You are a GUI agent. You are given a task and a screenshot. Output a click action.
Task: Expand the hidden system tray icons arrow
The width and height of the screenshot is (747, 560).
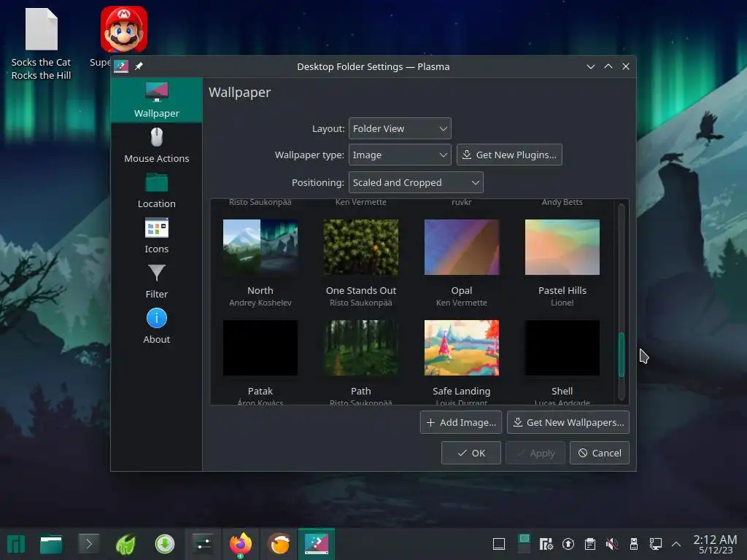point(676,544)
